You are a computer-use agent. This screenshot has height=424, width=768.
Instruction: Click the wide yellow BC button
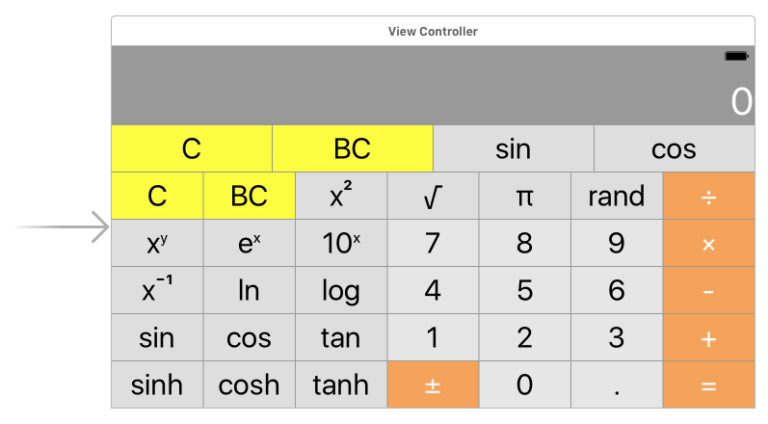tap(353, 148)
